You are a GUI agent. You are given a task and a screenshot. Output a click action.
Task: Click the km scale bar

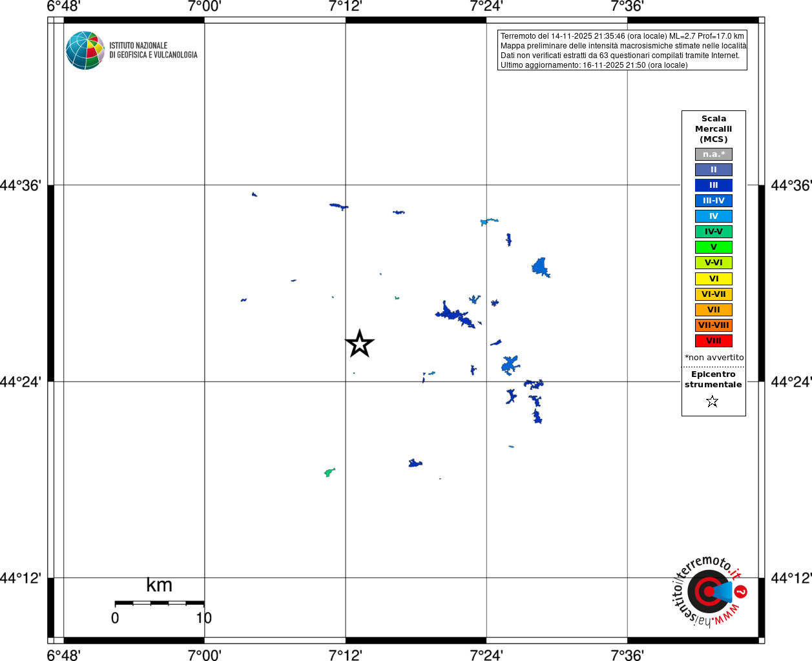point(160,603)
